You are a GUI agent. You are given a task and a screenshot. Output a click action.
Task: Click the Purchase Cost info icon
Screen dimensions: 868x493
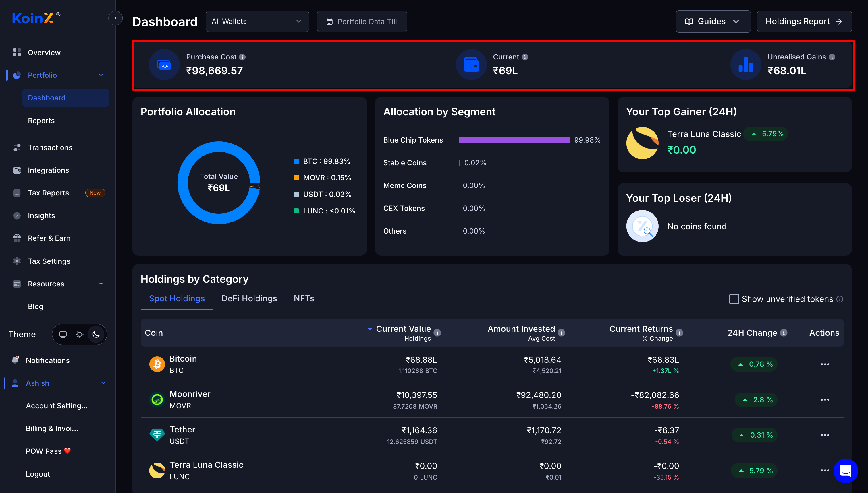coord(242,57)
